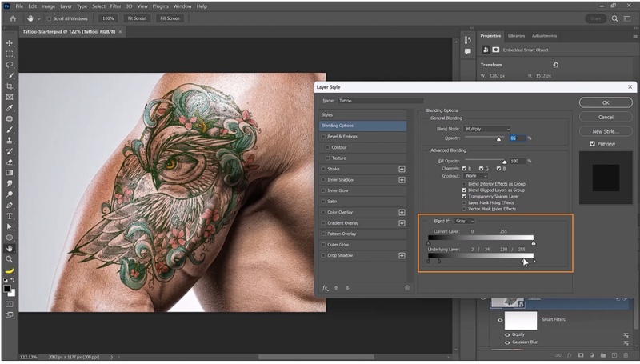Select the Gradient tool
The image size is (640, 364).
click(x=10, y=173)
